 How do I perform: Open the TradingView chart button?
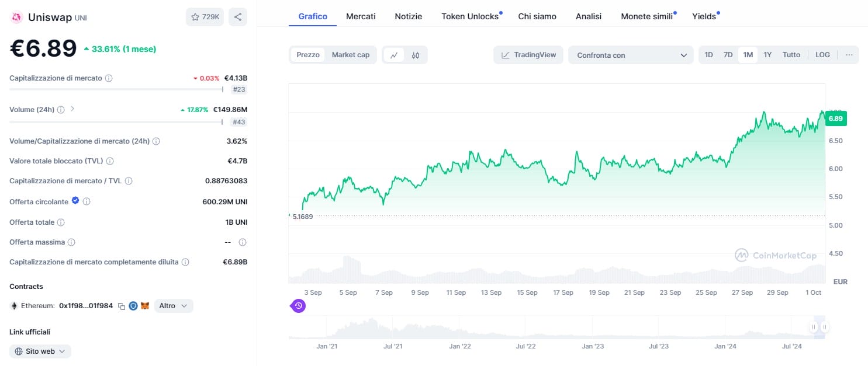pos(528,55)
